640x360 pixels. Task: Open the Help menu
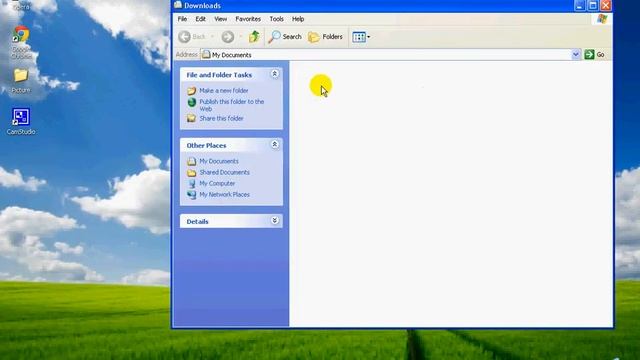tap(298, 19)
